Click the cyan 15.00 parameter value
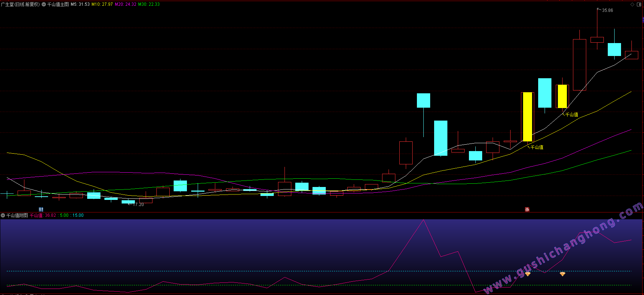644x295 pixels. (x=78, y=215)
